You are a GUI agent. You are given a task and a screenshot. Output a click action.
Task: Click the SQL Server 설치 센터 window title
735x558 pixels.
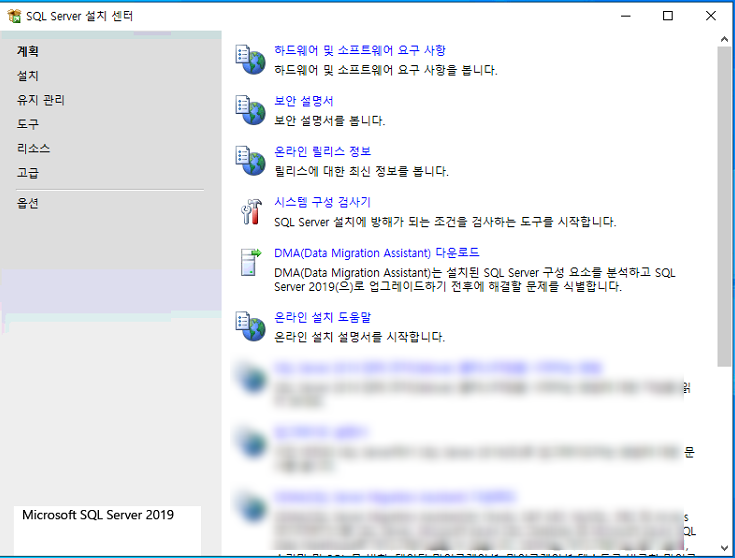(79, 16)
